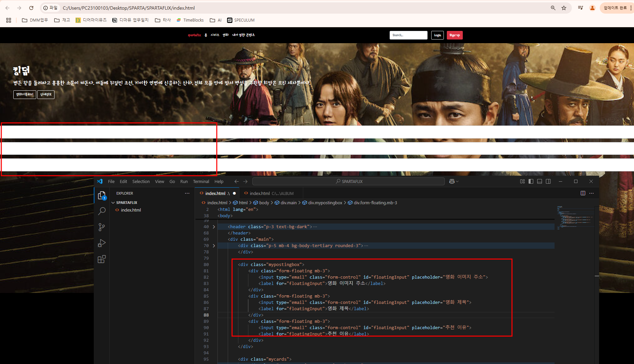634x364 pixels.
Task: Open the Explorer view in activity bar
Action: 102,195
